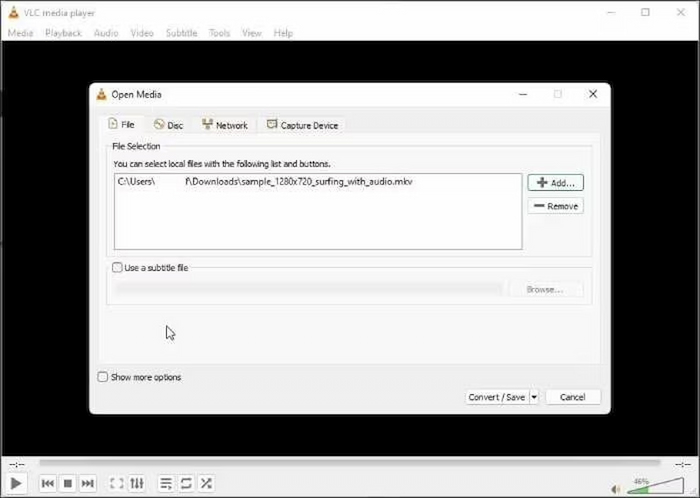Image resolution: width=700 pixels, height=498 pixels.
Task: Stop playback with the Stop button
Action: click(x=68, y=483)
